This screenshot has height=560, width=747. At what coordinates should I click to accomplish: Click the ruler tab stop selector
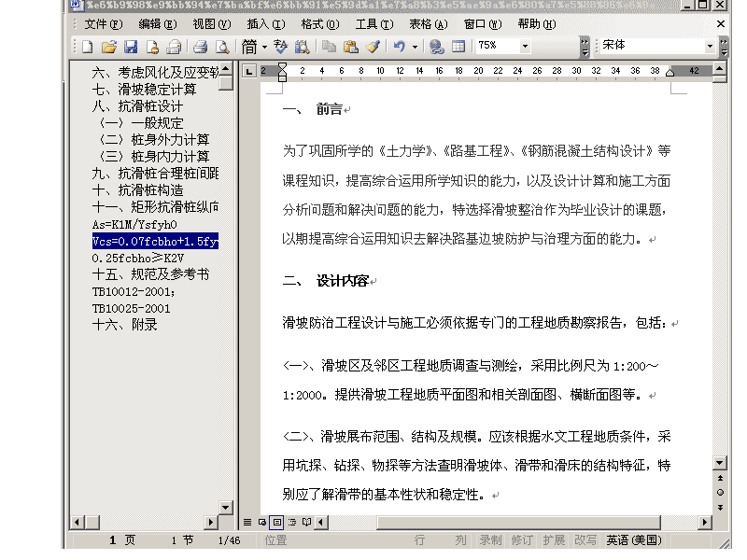click(x=248, y=71)
